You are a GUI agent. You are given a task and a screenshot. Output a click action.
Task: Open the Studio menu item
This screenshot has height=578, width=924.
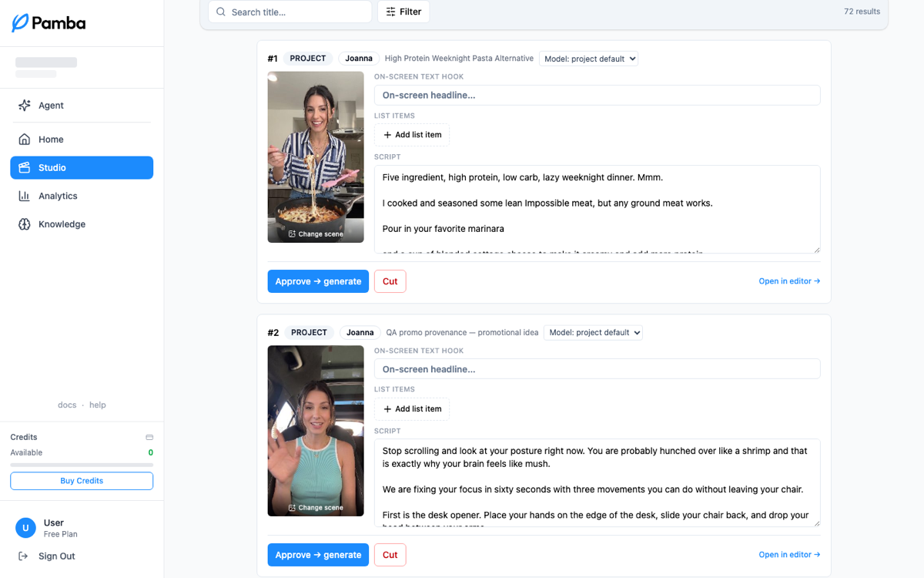82,167
